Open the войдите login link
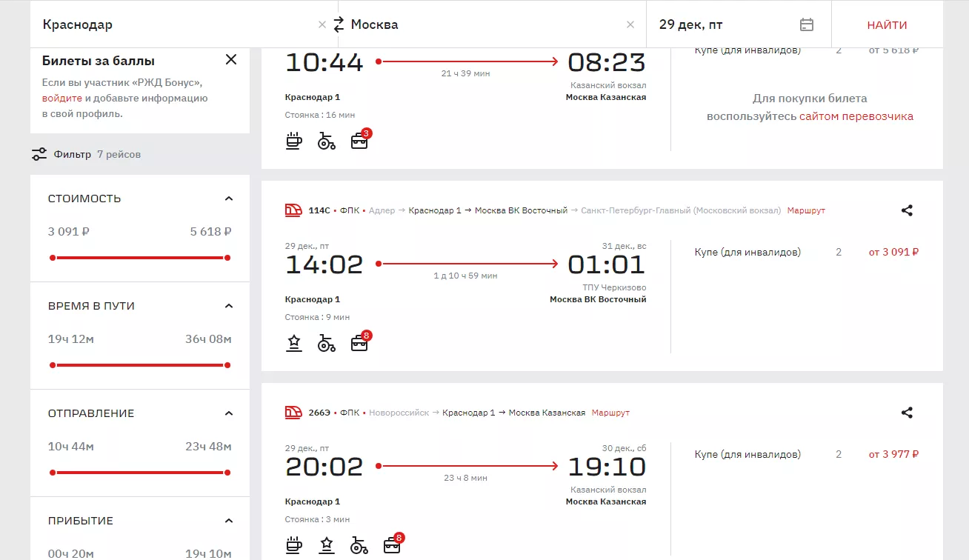 (62, 98)
